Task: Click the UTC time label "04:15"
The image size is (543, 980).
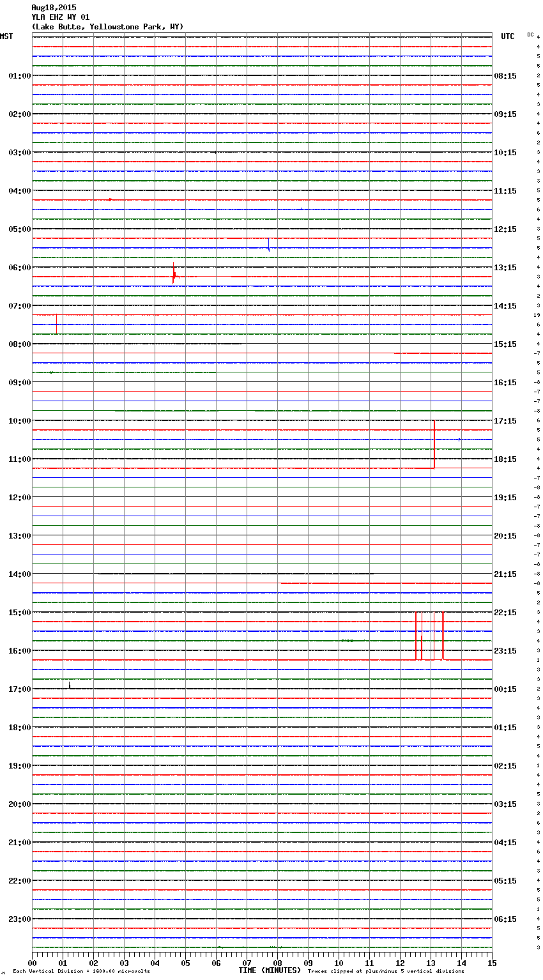Action: (505, 843)
